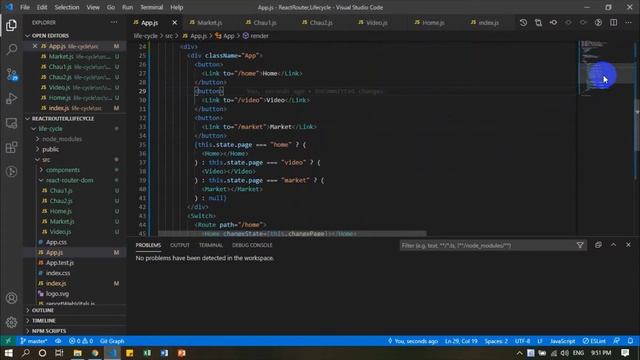
Task: Click ESLint status bar item
Action: pyautogui.click(x=594, y=341)
